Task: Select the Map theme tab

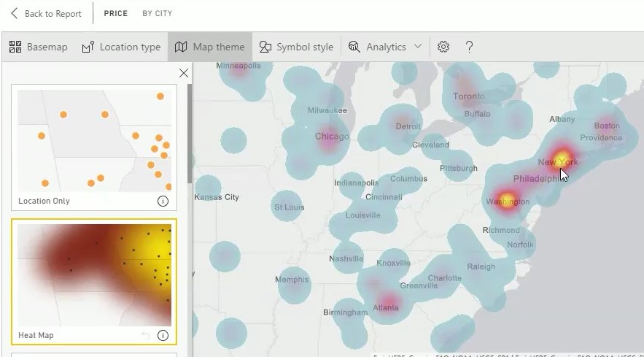Action: tap(210, 47)
